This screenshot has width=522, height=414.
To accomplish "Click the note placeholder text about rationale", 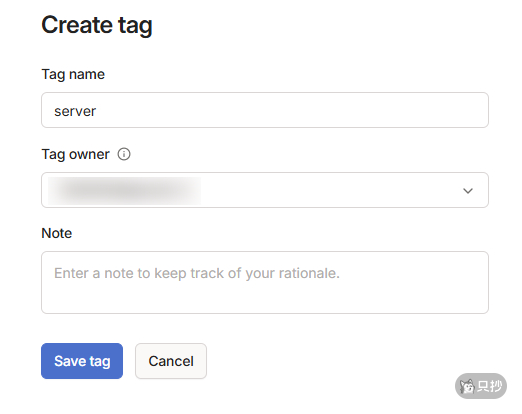I will click(197, 273).
